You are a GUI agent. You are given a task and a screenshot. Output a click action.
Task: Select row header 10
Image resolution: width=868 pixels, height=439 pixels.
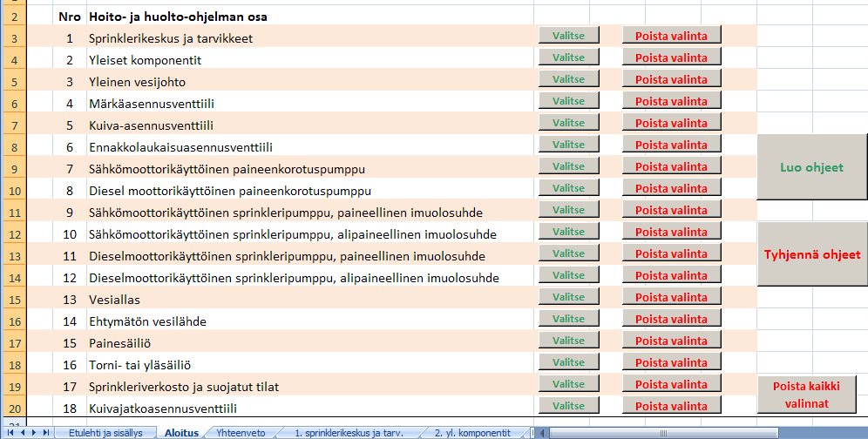(15, 191)
